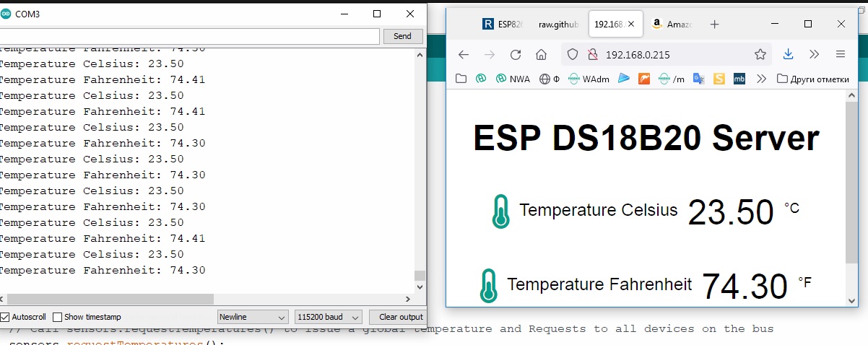Click the web page vertical scrollbar
This screenshot has width=868, height=345.
[853, 182]
